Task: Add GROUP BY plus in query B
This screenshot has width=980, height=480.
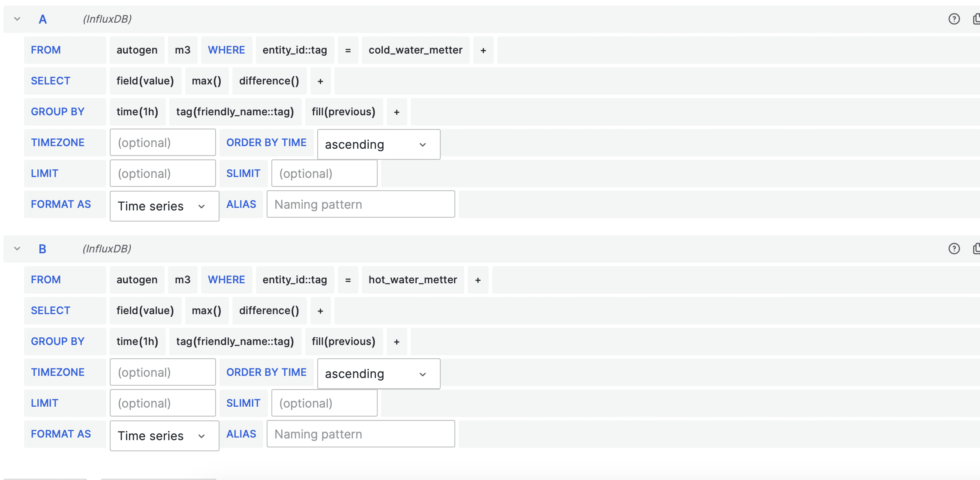Action: coord(397,342)
